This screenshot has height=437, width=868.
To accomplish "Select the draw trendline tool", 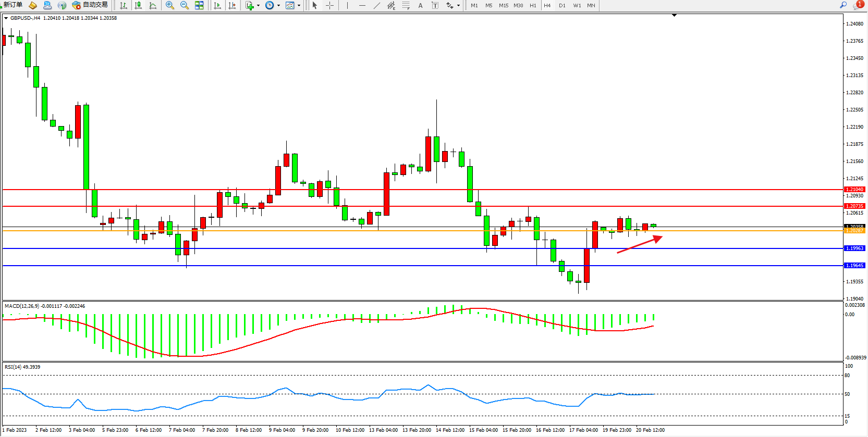I will pos(376,5).
